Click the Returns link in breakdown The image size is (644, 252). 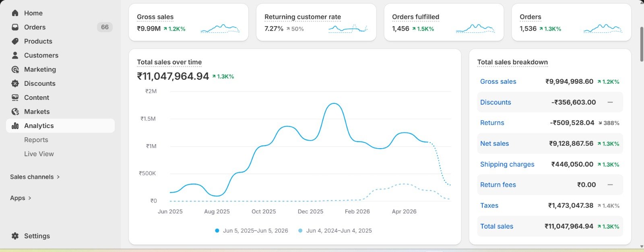pos(492,123)
